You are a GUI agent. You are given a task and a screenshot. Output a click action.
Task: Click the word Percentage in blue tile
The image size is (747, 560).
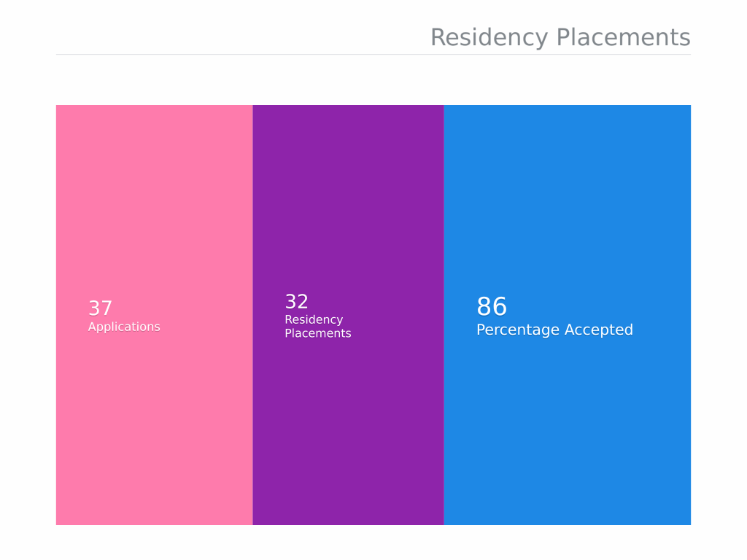coord(519,330)
